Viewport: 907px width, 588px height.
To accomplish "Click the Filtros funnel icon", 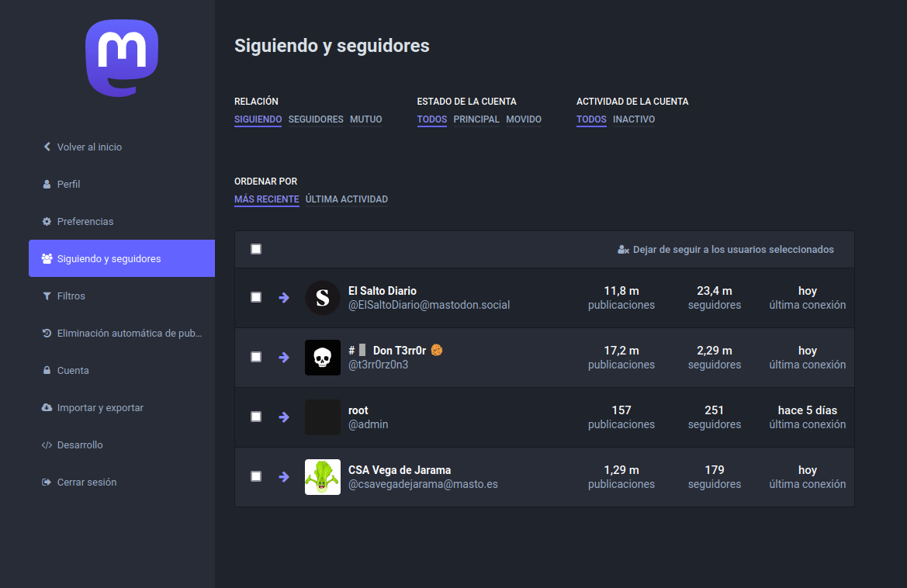I will coord(47,296).
